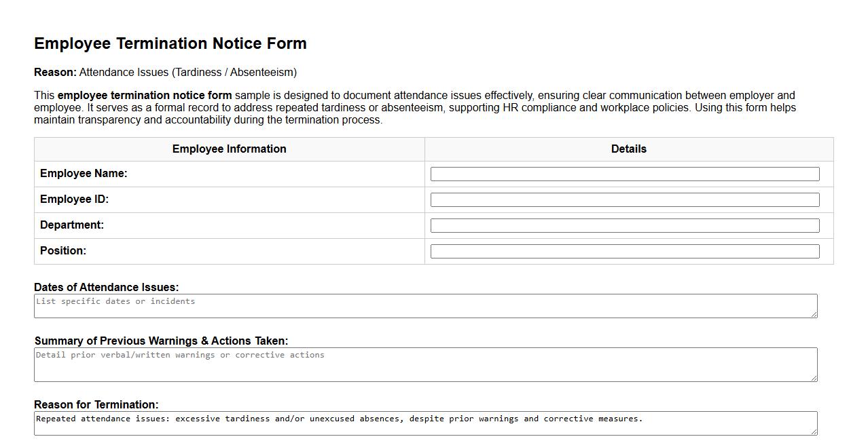Screen dimensions: 868x441
Task: Click the Details column header
Action: (628, 149)
